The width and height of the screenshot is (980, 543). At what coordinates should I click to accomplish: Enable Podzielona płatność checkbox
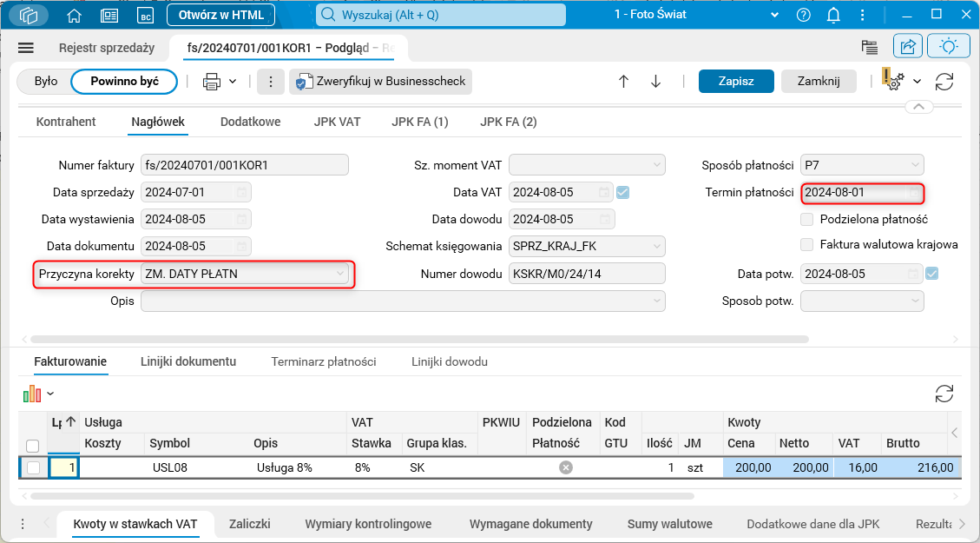click(x=807, y=220)
